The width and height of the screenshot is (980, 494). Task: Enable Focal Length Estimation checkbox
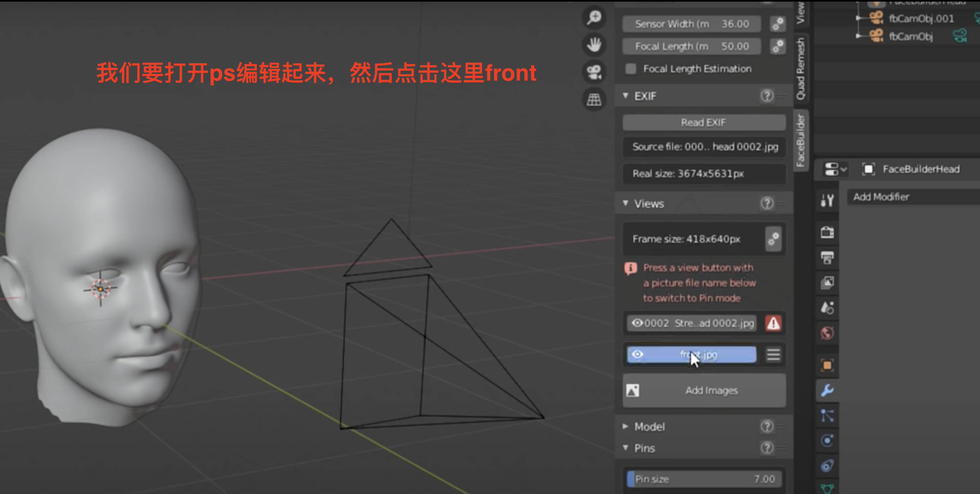[631, 69]
